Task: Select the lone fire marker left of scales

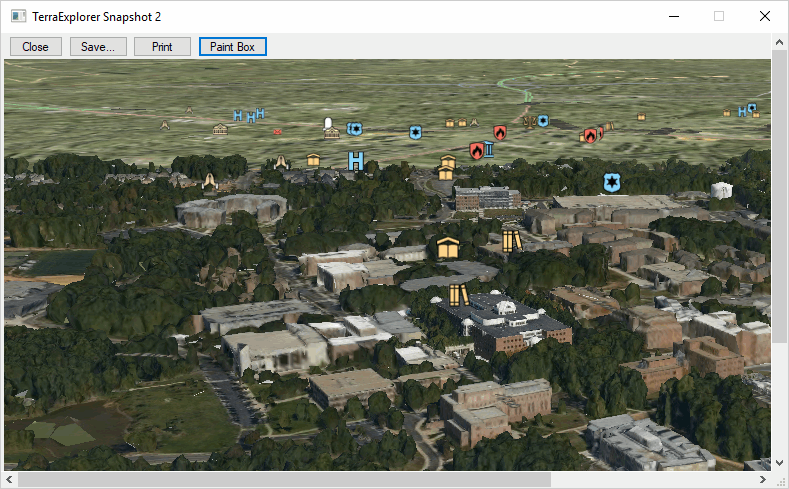Action: pos(500,132)
